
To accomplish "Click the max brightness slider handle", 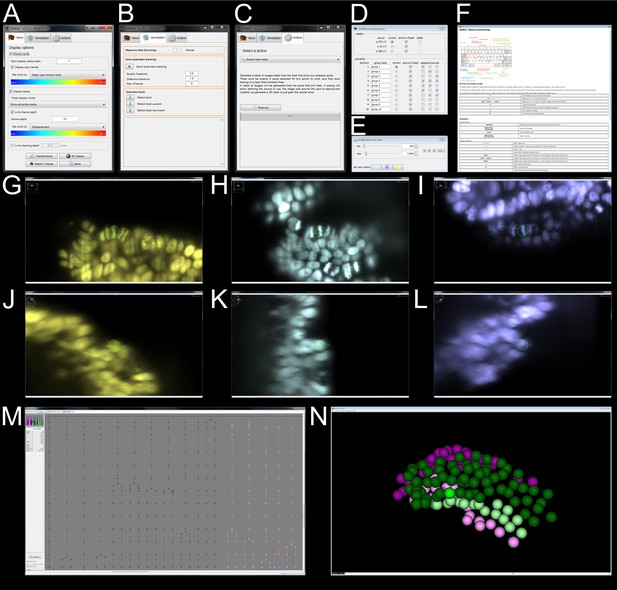I will point(366,154).
